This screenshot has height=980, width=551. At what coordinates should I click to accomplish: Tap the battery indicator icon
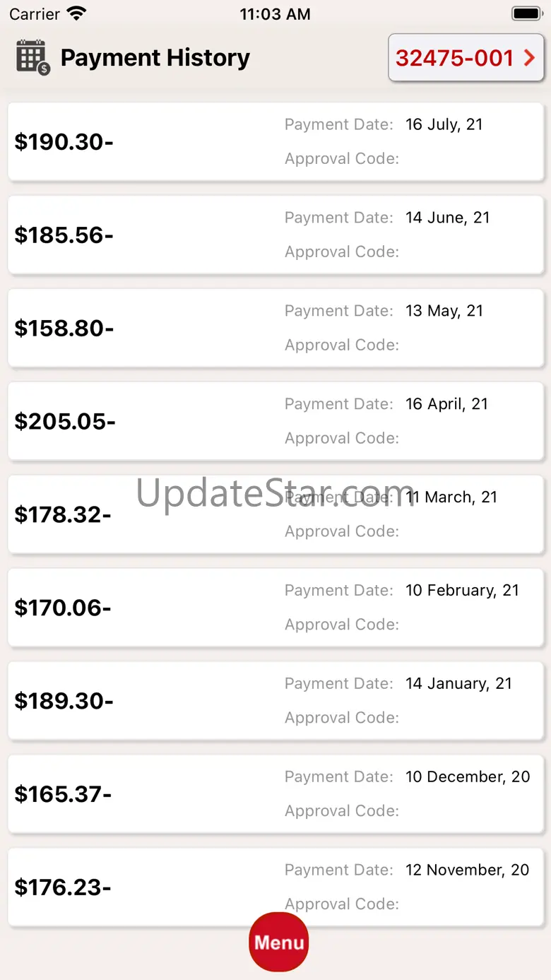[x=526, y=13]
